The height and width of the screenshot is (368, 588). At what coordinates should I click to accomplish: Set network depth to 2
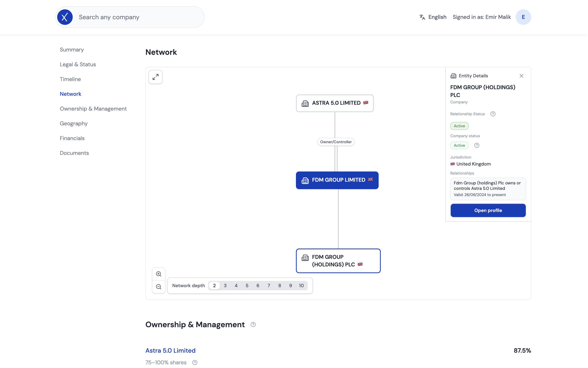pos(214,285)
